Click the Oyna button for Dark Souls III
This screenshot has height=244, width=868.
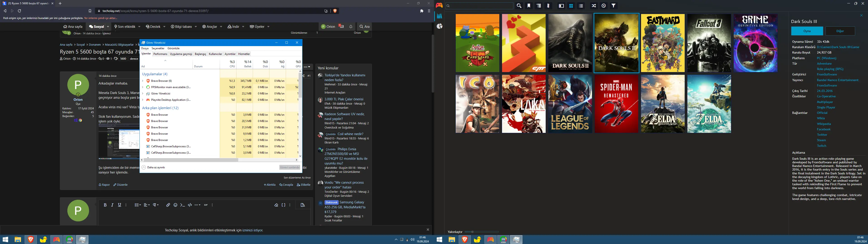click(x=807, y=31)
